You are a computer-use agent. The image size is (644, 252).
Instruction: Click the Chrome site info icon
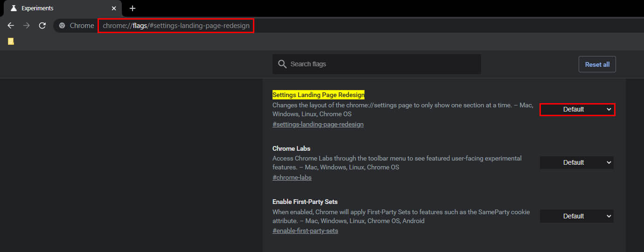(62, 26)
